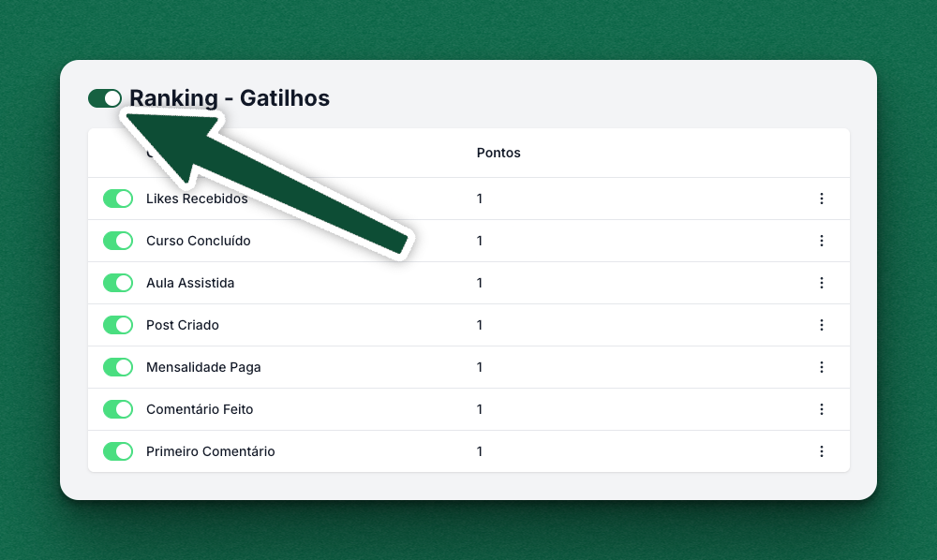937x560 pixels.
Task: Disable the Mensalidade Paga toggle
Action: click(118, 367)
